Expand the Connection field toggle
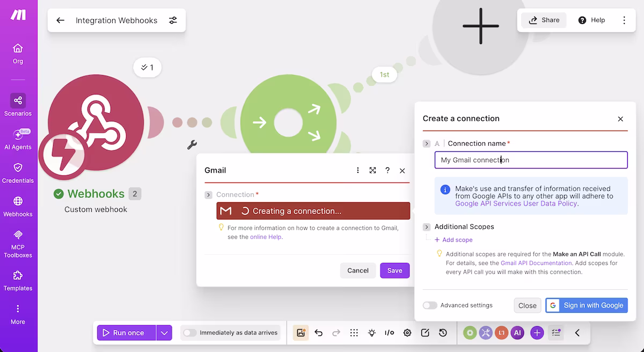 (208, 195)
